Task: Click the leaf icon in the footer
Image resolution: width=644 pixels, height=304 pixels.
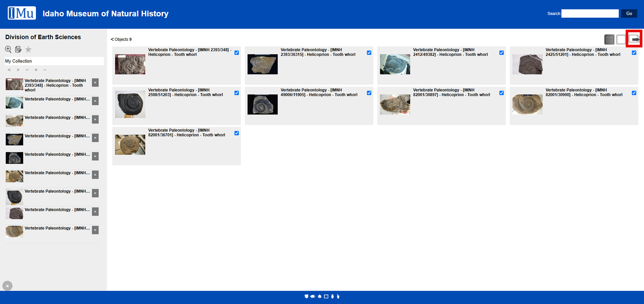Action: (x=320, y=296)
